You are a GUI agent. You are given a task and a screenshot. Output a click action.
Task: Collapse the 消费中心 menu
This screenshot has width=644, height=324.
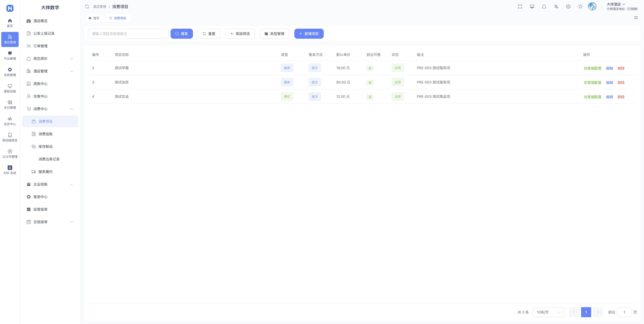(x=50, y=109)
